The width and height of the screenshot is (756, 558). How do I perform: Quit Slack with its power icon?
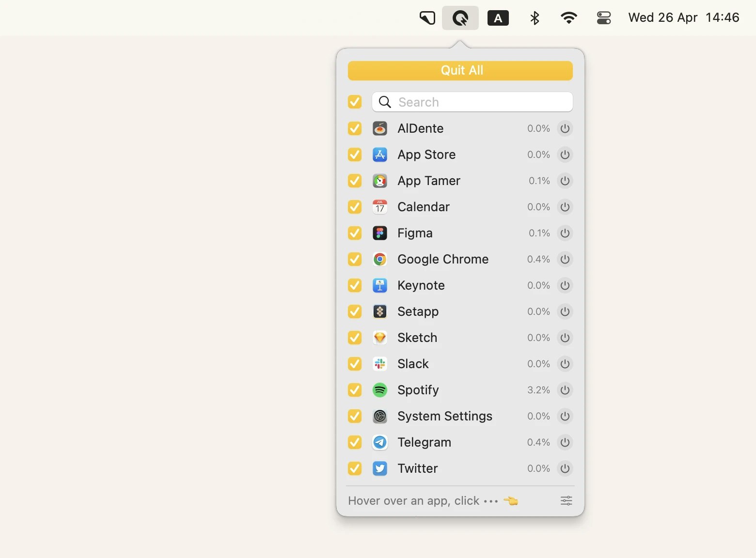pos(565,364)
